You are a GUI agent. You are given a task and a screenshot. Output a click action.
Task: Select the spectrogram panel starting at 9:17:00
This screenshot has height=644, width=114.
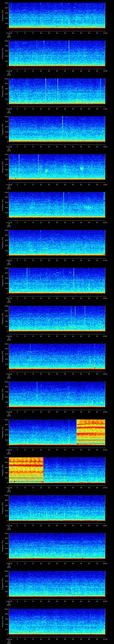point(57,129)
